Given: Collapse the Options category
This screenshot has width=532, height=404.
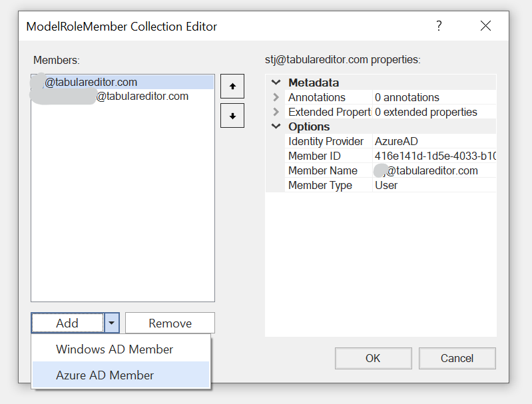Looking at the screenshot, I should coord(276,126).
